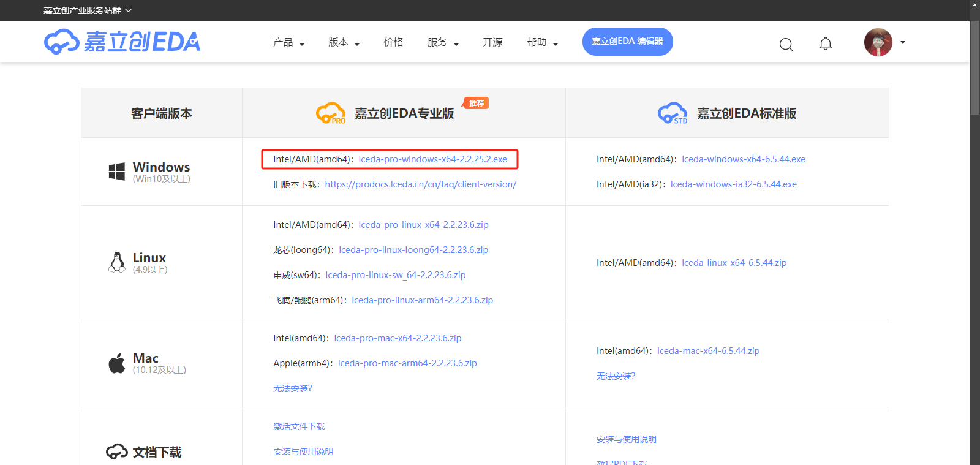
Task: Download lceda-pro-linux-x64-2.2.23.6.zip
Action: point(423,225)
